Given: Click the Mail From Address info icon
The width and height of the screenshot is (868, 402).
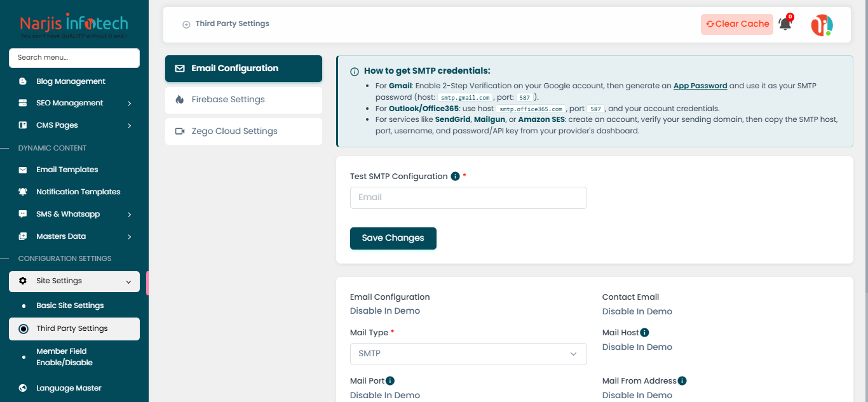Looking at the screenshot, I should click(x=682, y=381).
